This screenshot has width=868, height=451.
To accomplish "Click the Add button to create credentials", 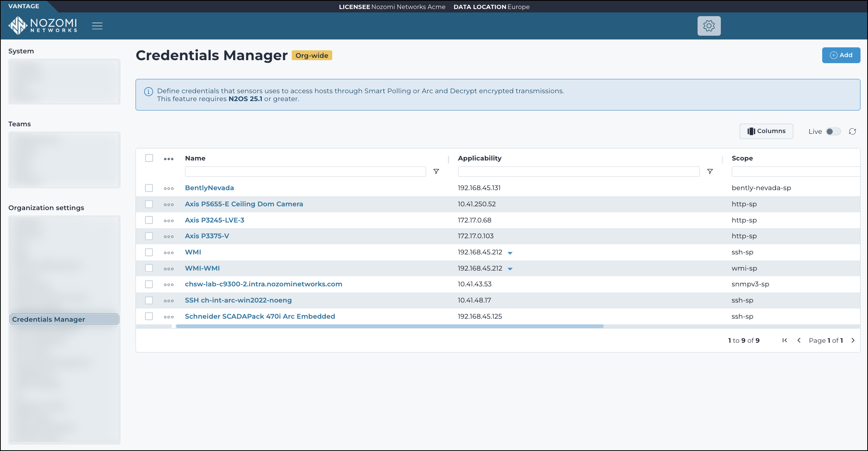I will [841, 55].
